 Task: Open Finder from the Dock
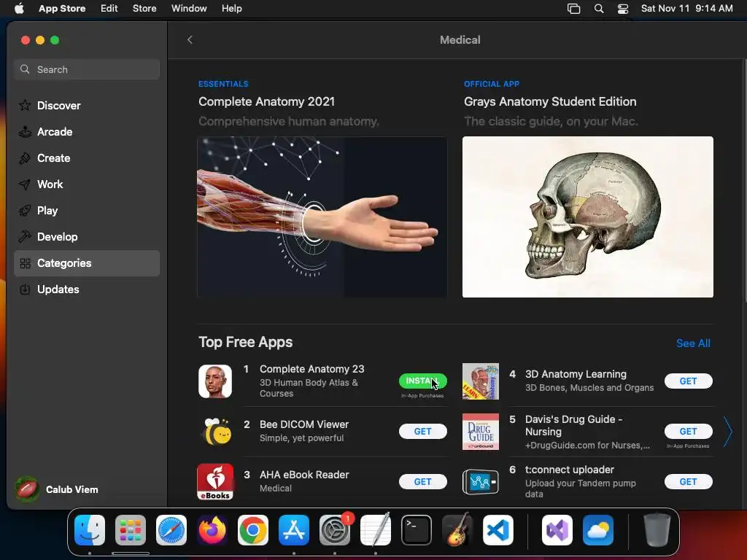(90, 530)
